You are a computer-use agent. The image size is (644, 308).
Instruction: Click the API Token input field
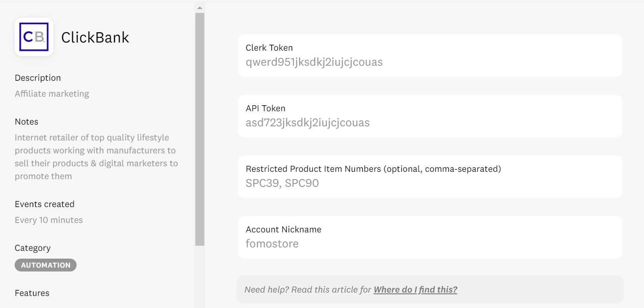coord(430,116)
